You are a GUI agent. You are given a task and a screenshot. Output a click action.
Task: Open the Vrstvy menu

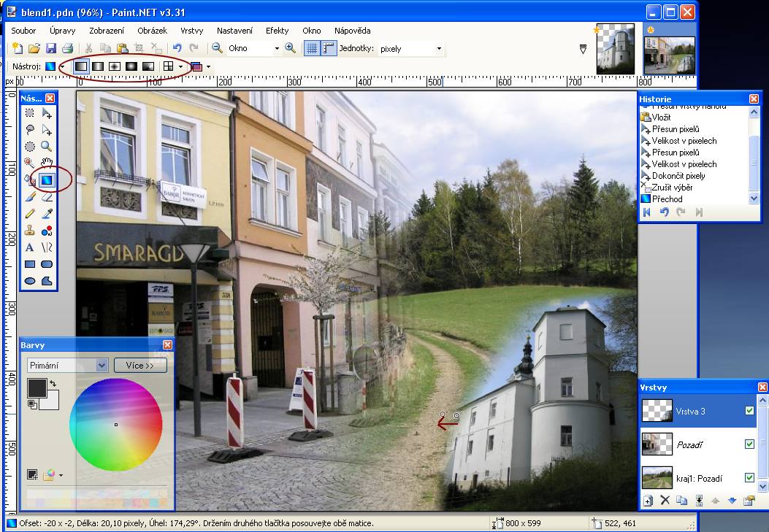click(191, 31)
